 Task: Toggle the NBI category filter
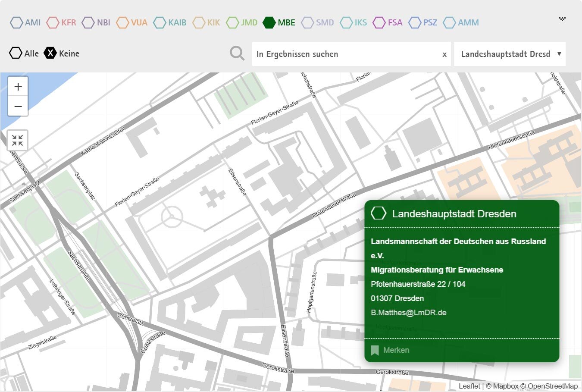(96, 22)
